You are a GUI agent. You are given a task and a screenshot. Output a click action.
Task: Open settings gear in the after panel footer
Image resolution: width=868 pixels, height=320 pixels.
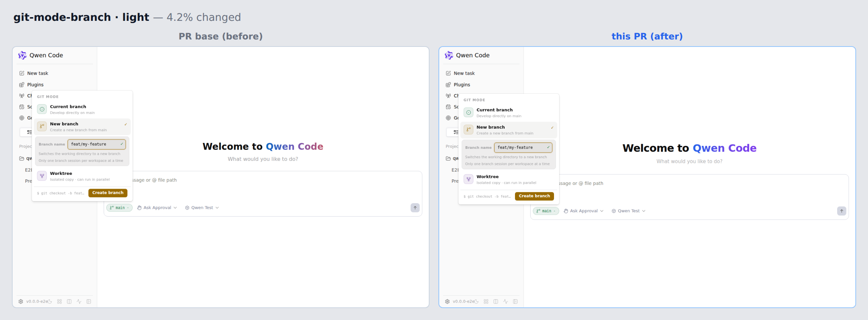(447, 301)
